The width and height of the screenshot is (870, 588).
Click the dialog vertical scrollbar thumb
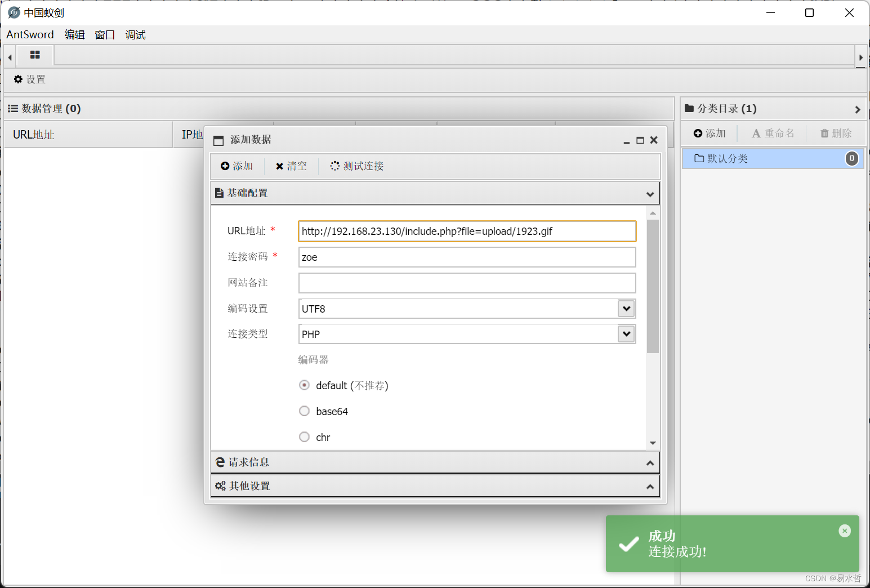(x=653, y=286)
